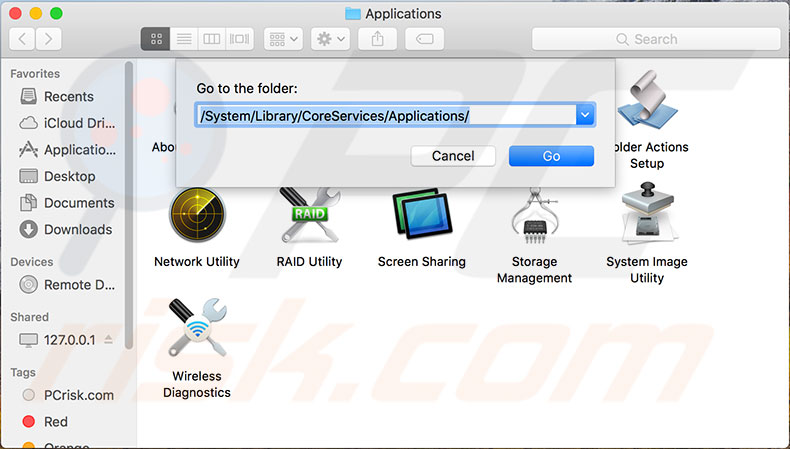Switch to list view mode
The height and width of the screenshot is (449, 790).
[x=184, y=39]
